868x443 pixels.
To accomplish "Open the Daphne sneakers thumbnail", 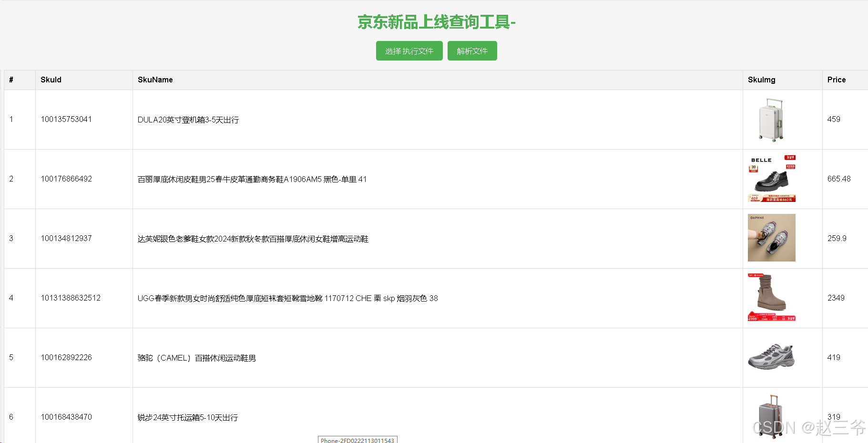I will (x=771, y=238).
